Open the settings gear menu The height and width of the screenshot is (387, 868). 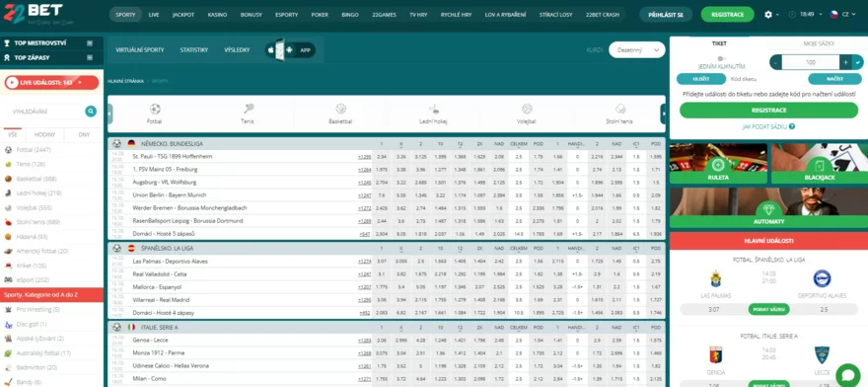[x=767, y=15]
